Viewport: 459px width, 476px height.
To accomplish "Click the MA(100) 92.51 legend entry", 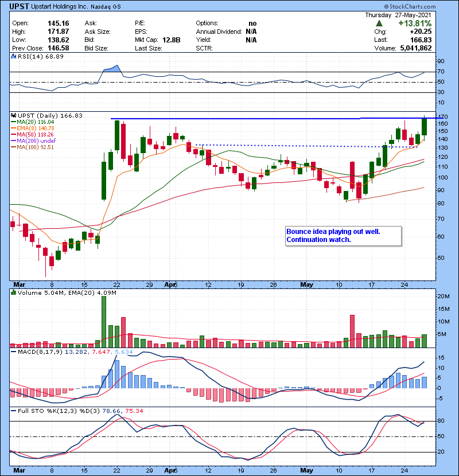I will pos(32,147).
